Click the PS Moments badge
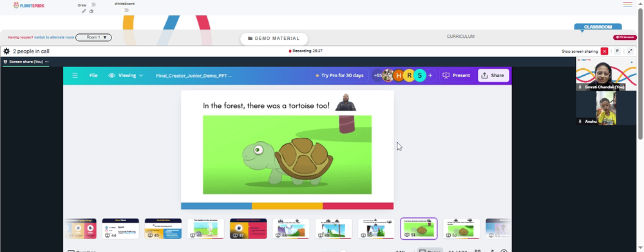This screenshot has height=252, width=644. (x=625, y=37)
